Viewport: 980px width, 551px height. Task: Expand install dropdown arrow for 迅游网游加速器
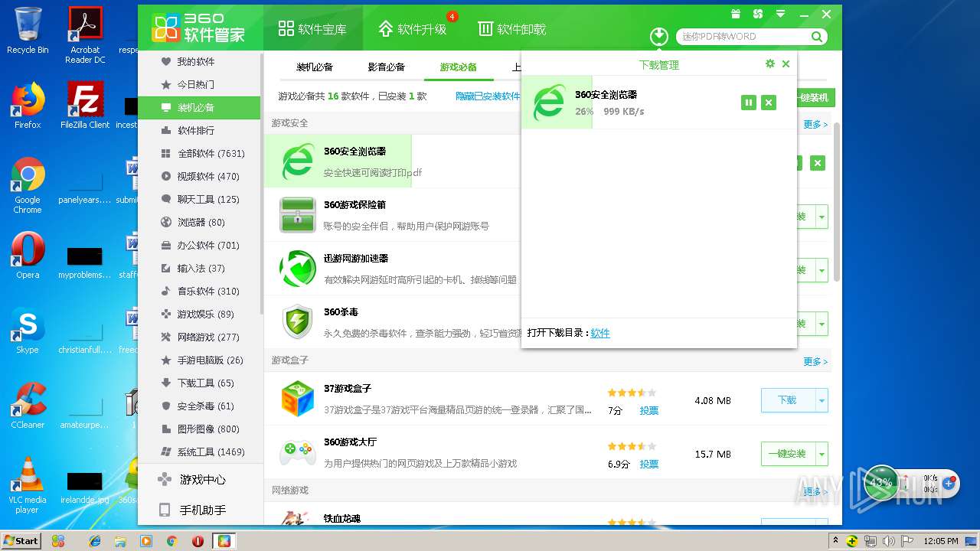822,270
